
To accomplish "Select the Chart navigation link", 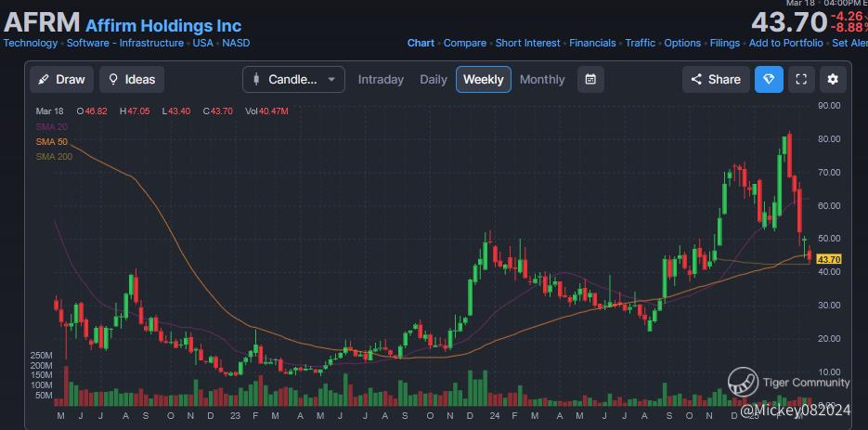I will pyautogui.click(x=421, y=43).
